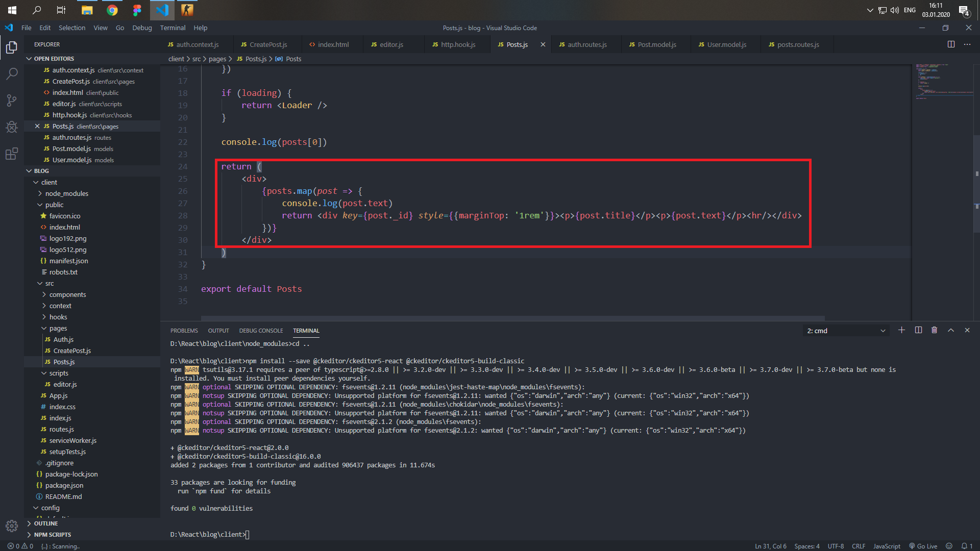
Task: Change language mode JavaScript in status bar
Action: coord(887,546)
